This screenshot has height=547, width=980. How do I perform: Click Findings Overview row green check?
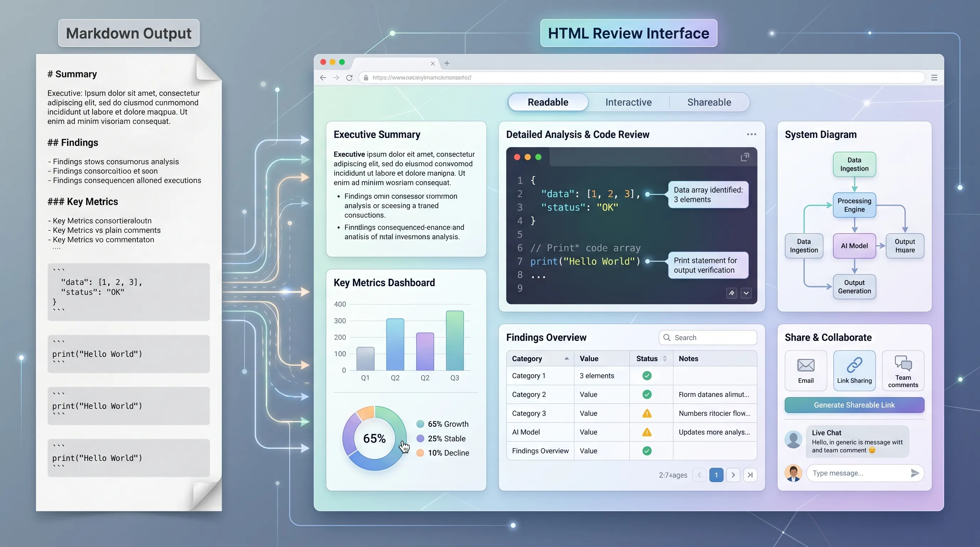coord(647,451)
